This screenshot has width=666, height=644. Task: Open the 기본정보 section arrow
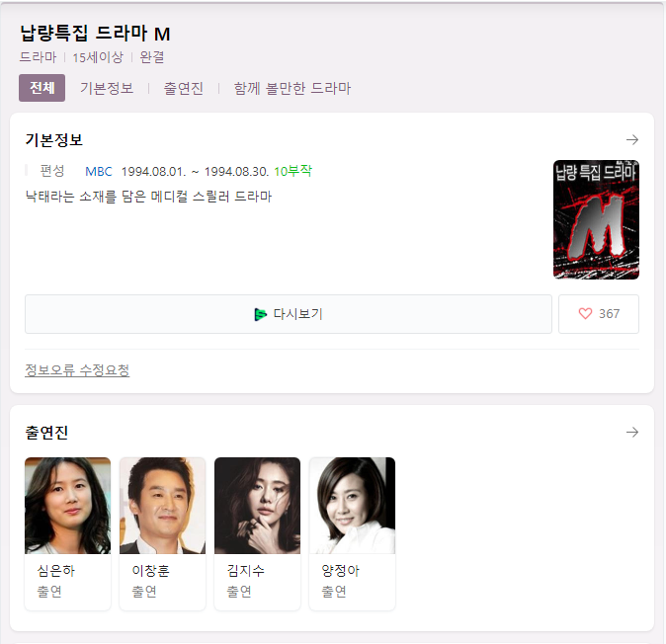(x=632, y=139)
